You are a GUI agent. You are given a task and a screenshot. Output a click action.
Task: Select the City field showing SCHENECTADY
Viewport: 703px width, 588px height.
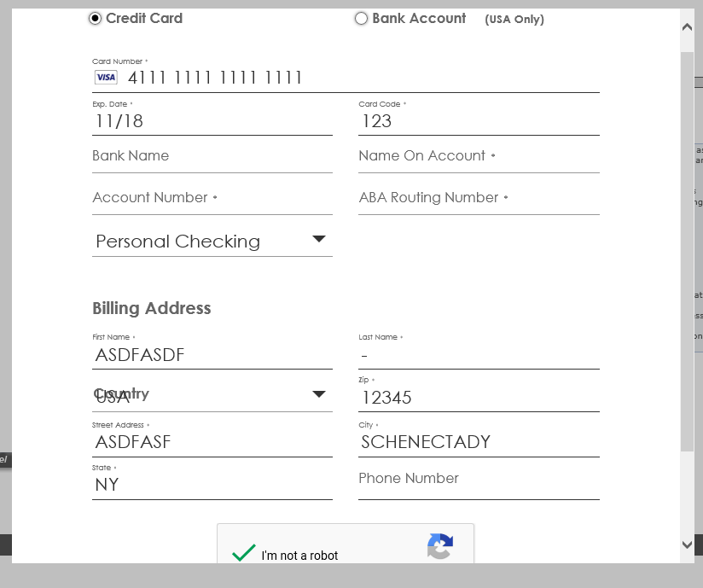pyautogui.click(x=478, y=441)
